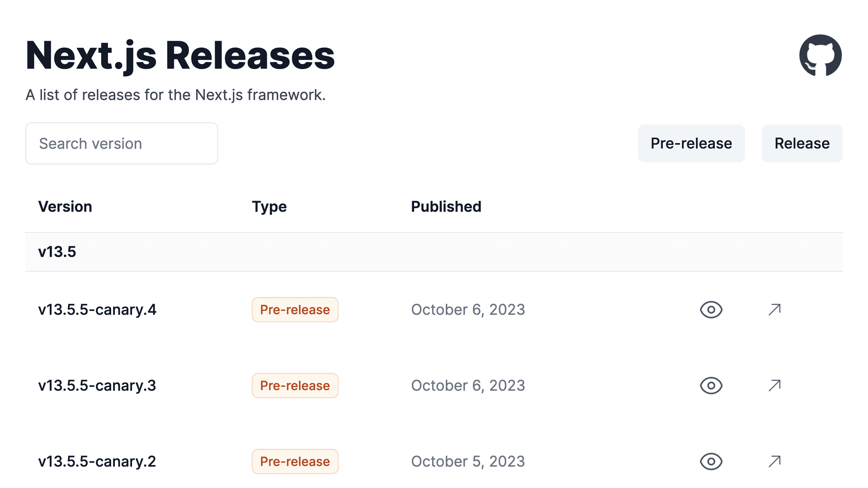This screenshot has width=868, height=488.
Task: Expand the v13.5 version group row
Action: coord(57,252)
